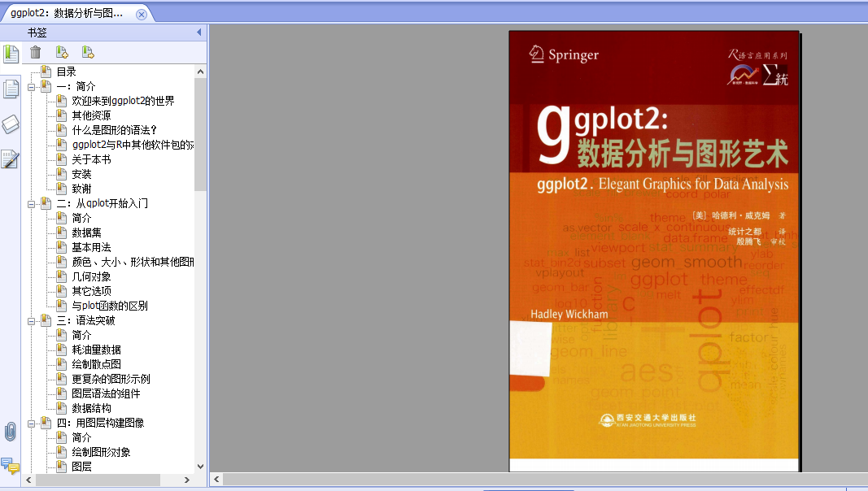Image resolution: width=868 pixels, height=491 pixels.
Task: Delete the selected bookmark with trash icon
Action: pyautogui.click(x=36, y=52)
